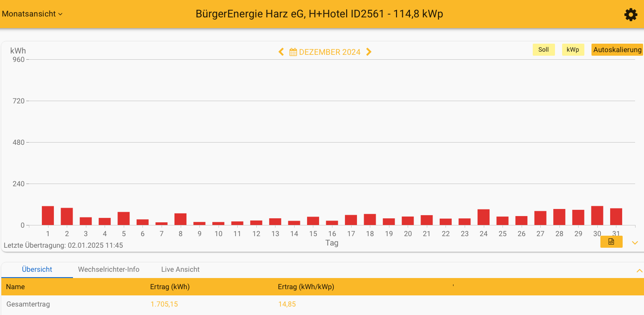Export the chart using the yellow report icon
This screenshot has height=315, width=644.
coord(611,241)
